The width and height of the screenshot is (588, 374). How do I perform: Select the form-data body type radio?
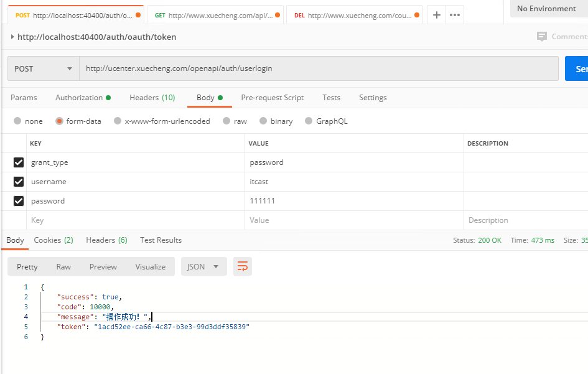pyautogui.click(x=59, y=121)
